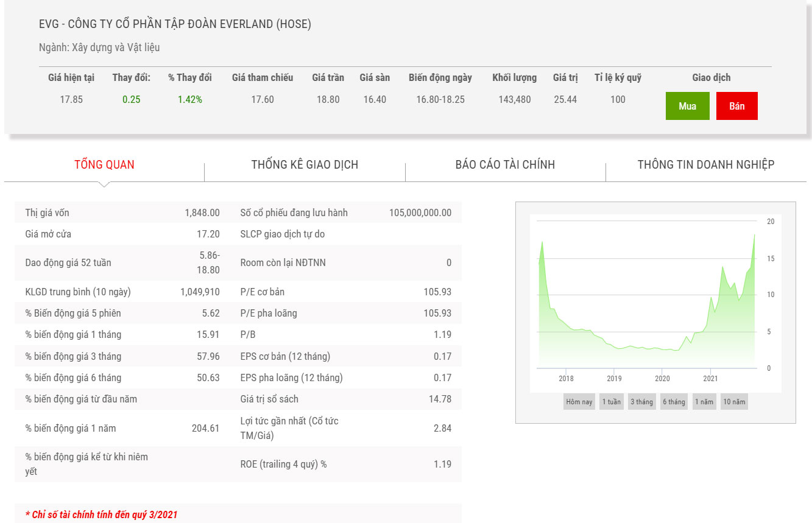This screenshot has height=523, width=812.
Task: Click the current price value 17.85
Action: (x=71, y=99)
